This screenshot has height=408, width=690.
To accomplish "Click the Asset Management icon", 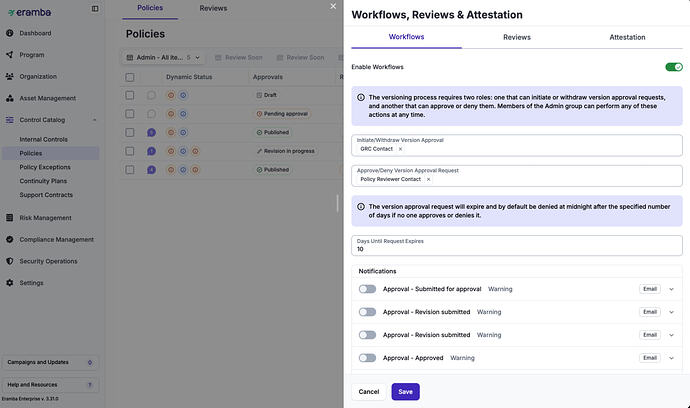I will point(10,98).
